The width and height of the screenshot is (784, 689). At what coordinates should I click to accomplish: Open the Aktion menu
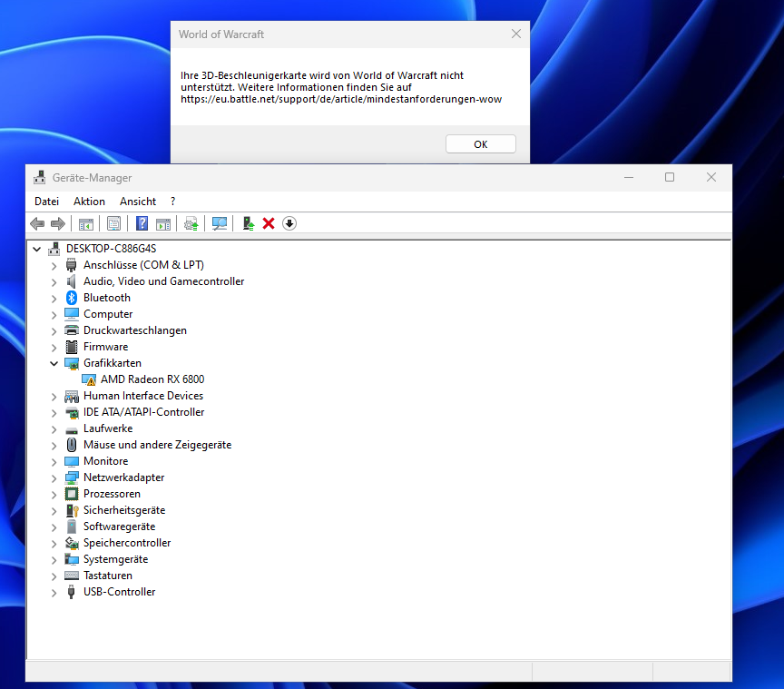pos(89,202)
